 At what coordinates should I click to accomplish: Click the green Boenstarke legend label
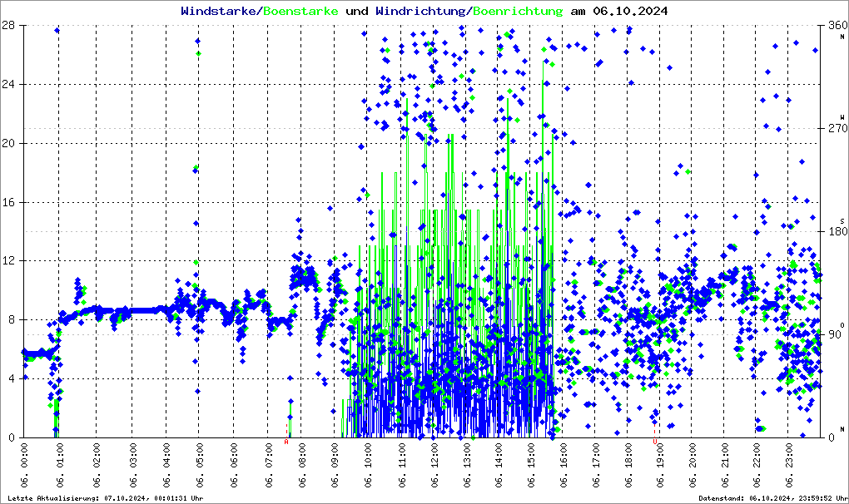click(300, 11)
